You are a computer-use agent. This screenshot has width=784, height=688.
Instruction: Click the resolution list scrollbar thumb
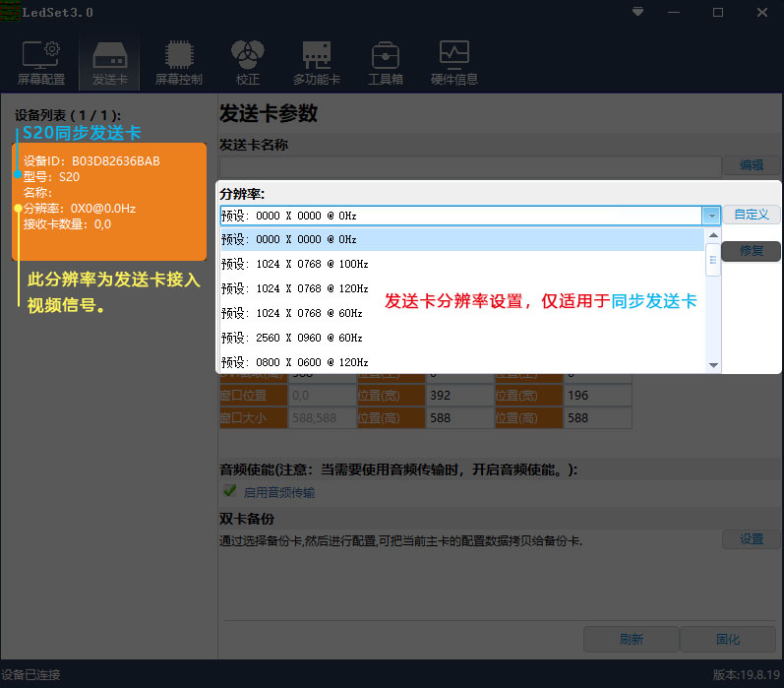713,260
